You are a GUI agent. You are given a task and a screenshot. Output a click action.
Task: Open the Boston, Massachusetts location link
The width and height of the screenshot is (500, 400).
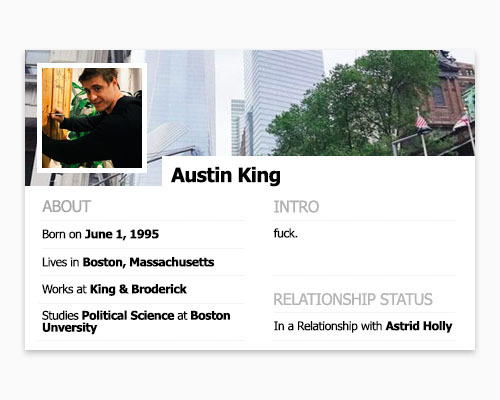point(148,262)
